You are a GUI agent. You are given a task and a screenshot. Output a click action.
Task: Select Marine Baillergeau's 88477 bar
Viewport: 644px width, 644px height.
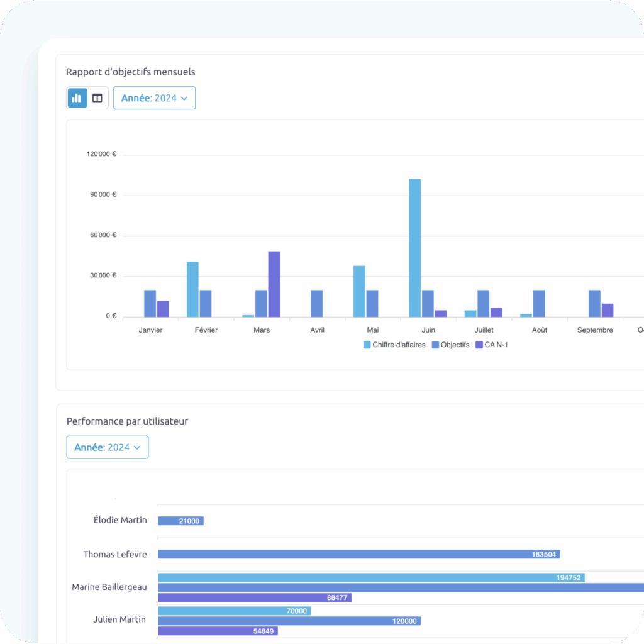[x=254, y=597]
